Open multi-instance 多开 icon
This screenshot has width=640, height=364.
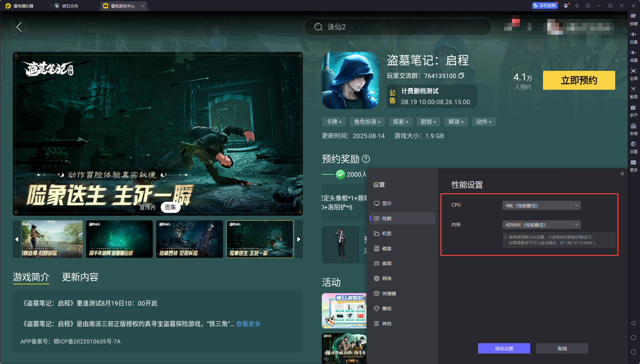pos(633,111)
